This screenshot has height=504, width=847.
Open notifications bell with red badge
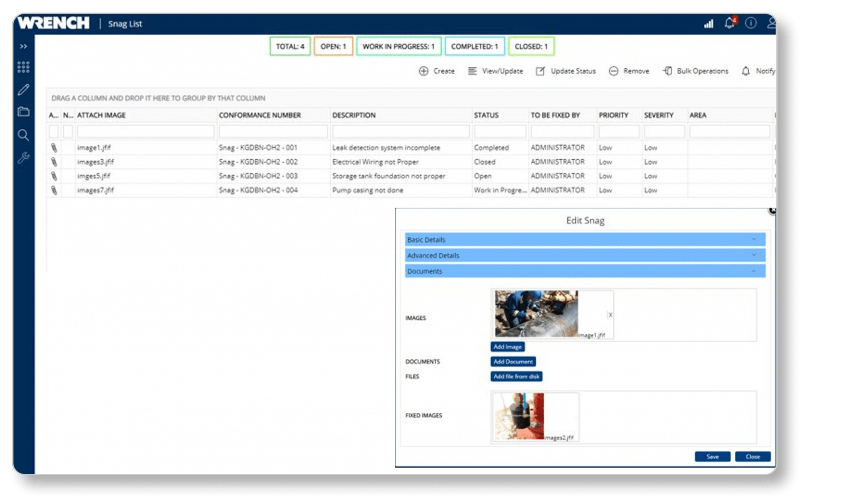pos(730,23)
